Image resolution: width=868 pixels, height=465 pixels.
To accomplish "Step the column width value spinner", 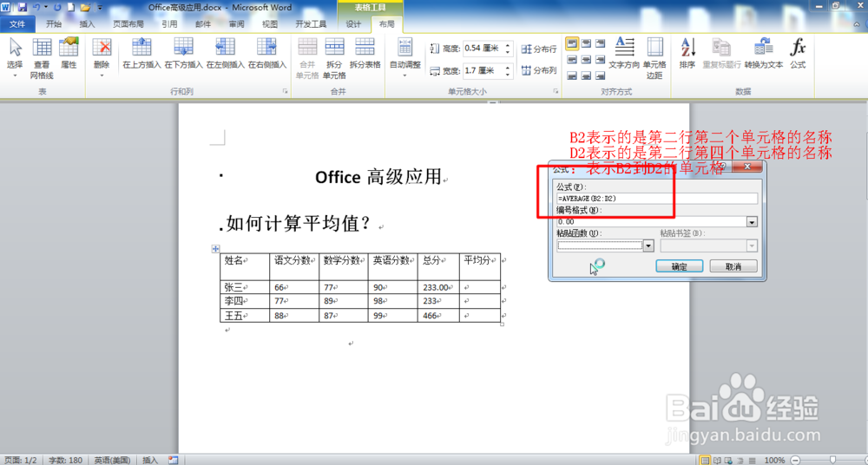I will pos(508,70).
